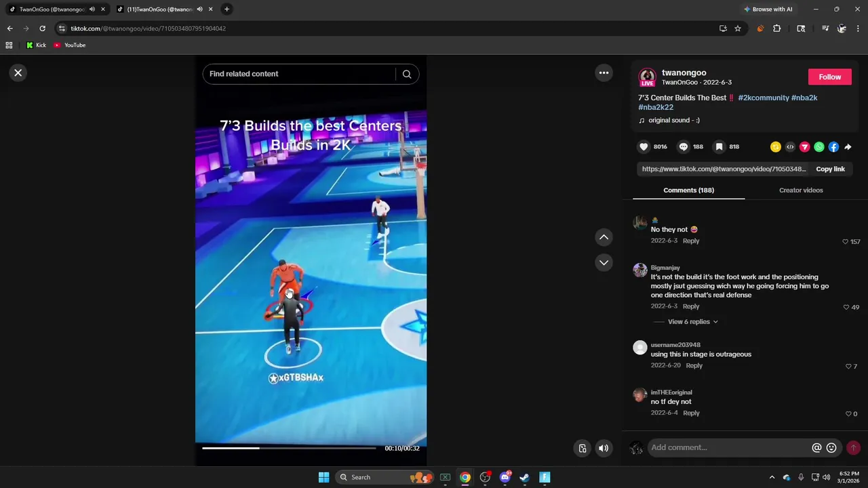Open the twanongoo username link
The height and width of the screenshot is (488, 868).
(684, 73)
